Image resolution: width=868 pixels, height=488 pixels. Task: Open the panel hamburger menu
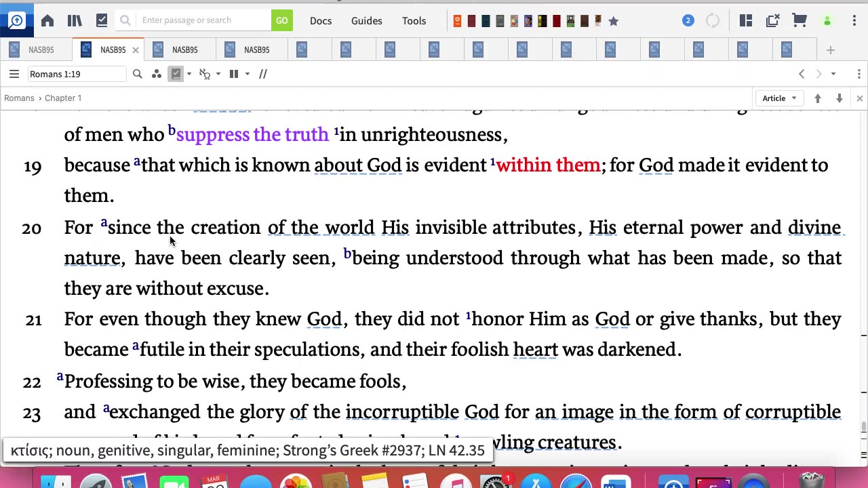(14, 74)
